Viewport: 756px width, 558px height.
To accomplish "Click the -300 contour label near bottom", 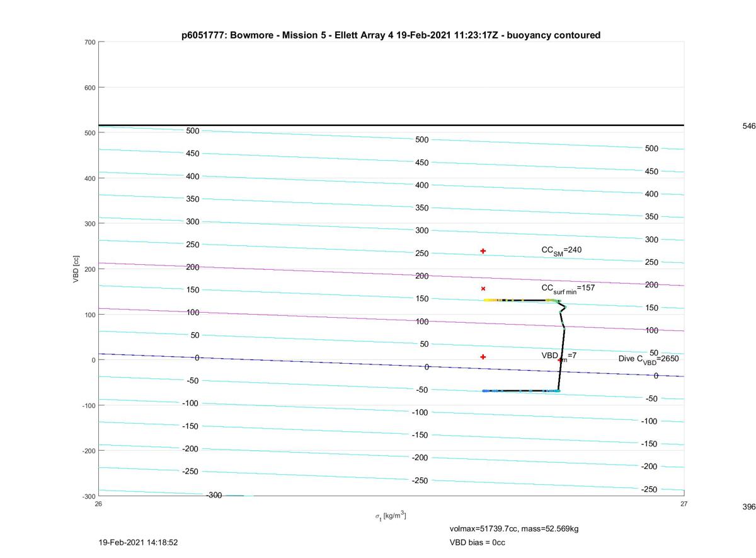I will (214, 495).
